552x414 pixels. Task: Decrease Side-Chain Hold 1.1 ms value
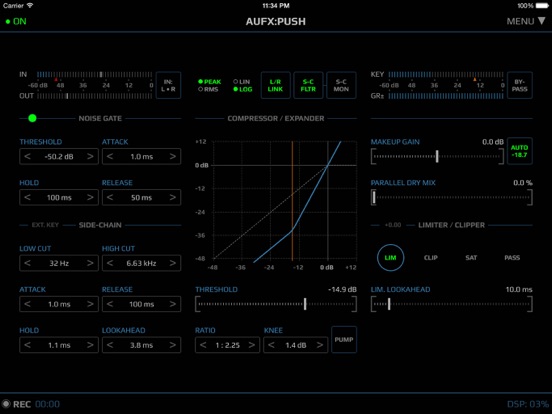point(27,345)
